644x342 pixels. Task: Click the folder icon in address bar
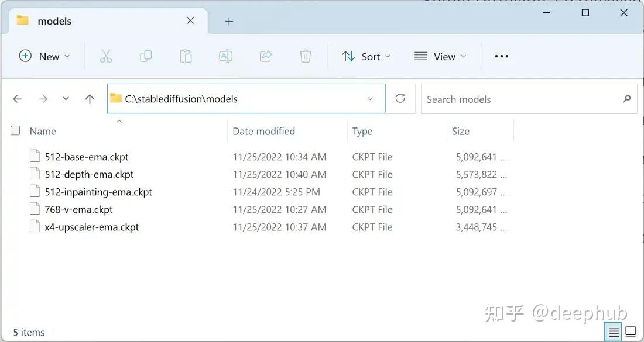[x=116, y=98]
